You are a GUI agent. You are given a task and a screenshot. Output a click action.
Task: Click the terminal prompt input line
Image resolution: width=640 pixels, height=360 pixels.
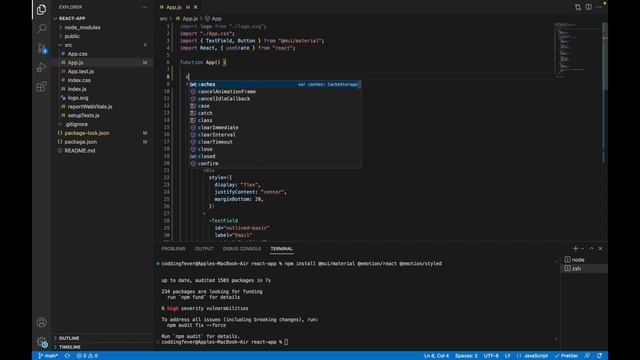pos(224,342)
